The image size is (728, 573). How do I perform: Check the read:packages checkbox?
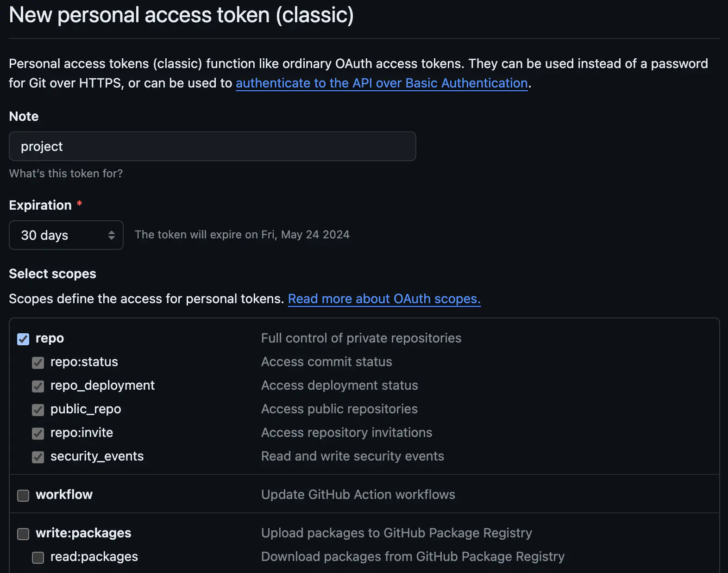click(38, 558)
